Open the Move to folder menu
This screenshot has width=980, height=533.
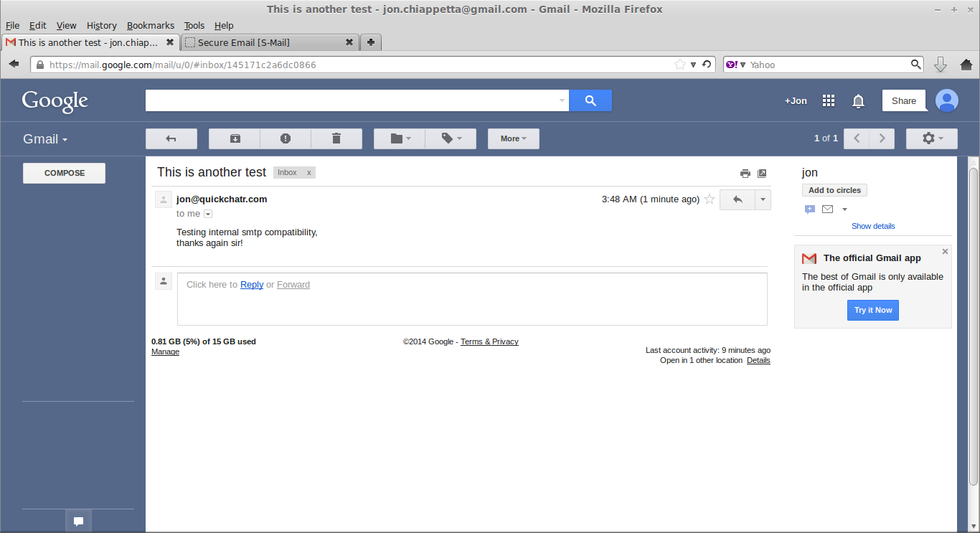pyautogui.click(x=400, y=138)
